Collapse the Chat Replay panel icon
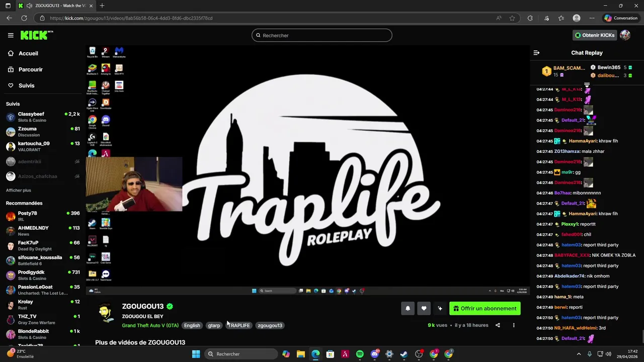The width and height of the screenshot is (644, 362). tap(536, 53)
